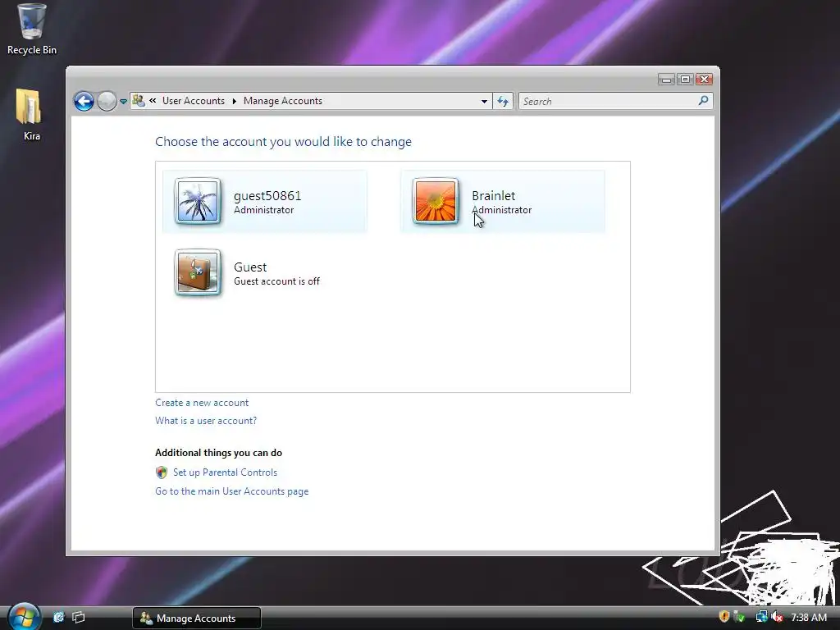Open the network tray icon

[x=761, y=617]
